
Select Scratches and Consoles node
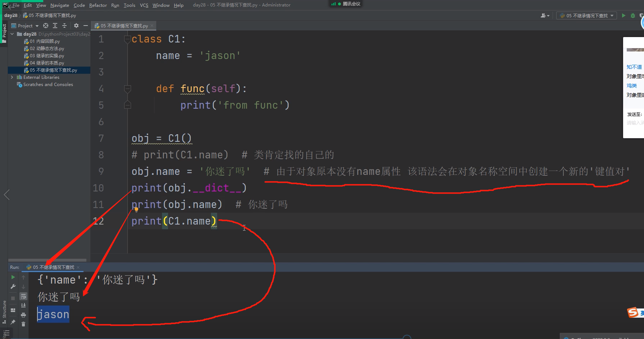(x=48, y=84)
